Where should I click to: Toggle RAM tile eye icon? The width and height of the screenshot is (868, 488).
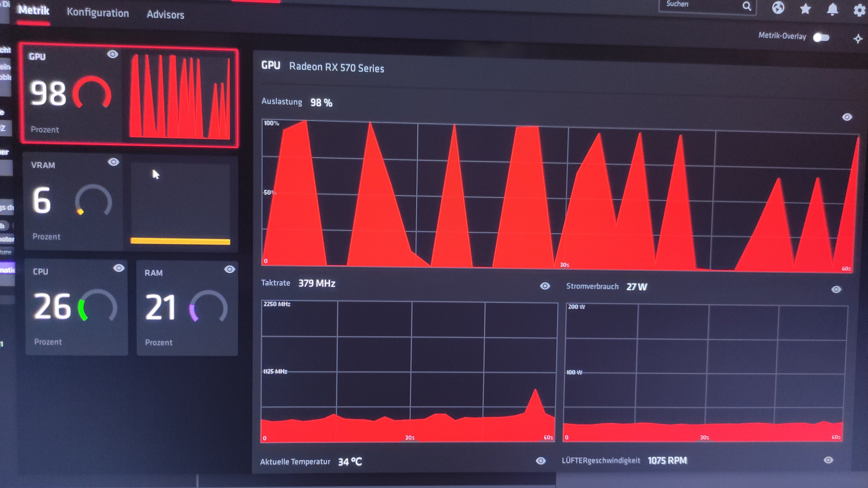(229, 269)
